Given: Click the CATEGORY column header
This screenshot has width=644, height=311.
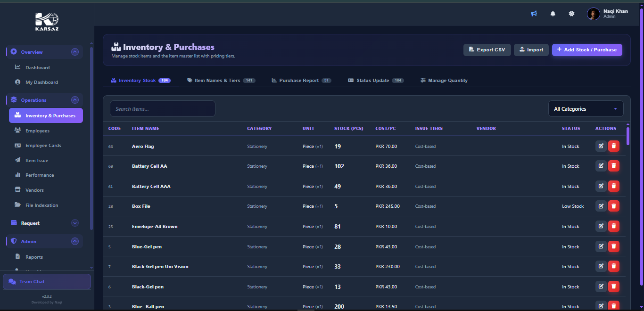Looking at the screenshot, I should (259, 128).
